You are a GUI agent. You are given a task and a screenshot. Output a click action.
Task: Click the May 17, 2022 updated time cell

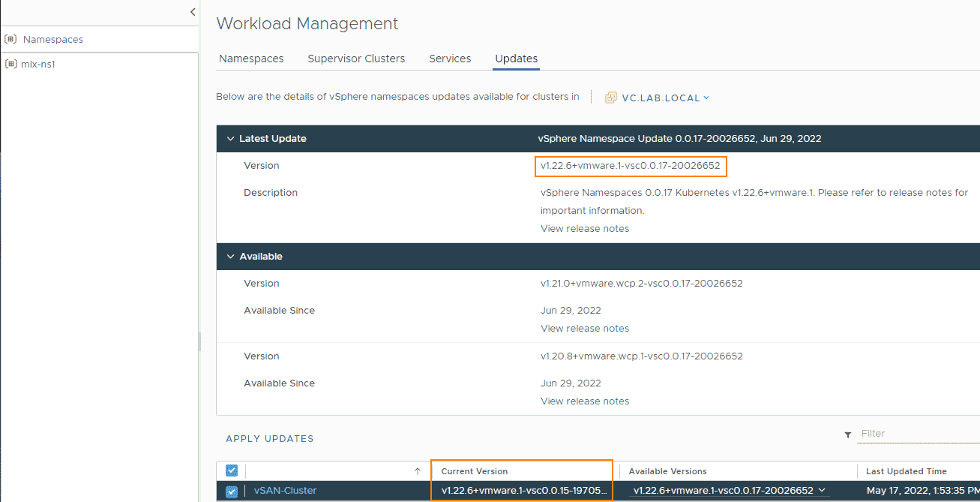coord(922,491)
